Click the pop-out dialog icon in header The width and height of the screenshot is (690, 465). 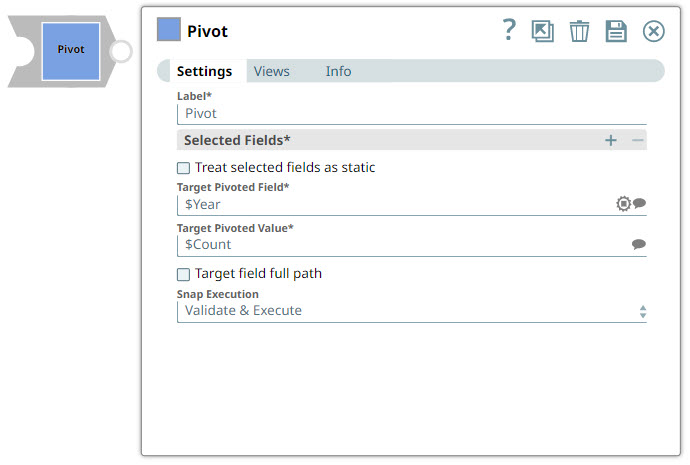(543, 31)
